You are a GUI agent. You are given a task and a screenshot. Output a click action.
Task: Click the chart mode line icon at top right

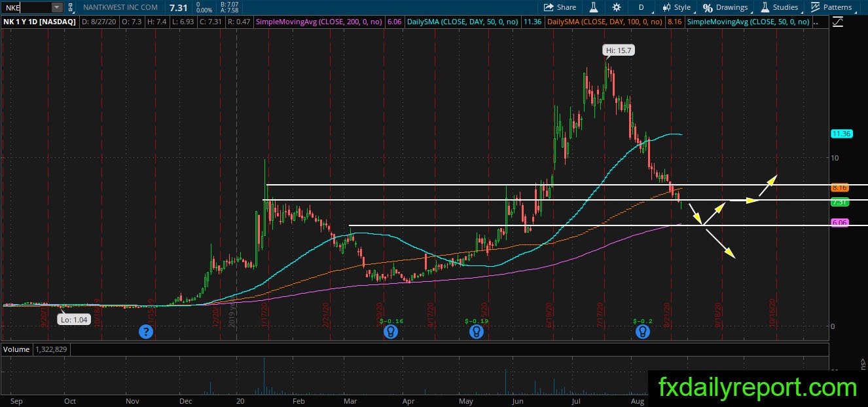coord(838,22)
